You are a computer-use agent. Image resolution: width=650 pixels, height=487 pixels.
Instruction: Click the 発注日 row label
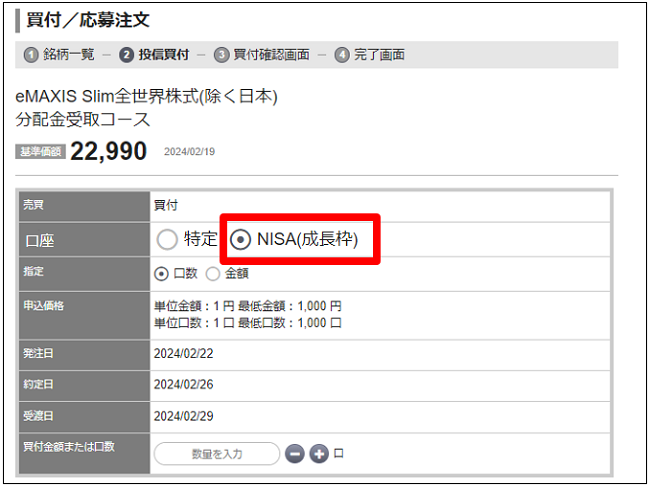tap(38, 354)
